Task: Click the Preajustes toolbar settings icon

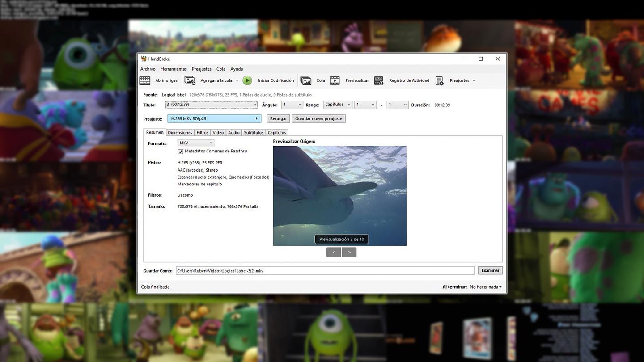Action: (x=440, y=81)
